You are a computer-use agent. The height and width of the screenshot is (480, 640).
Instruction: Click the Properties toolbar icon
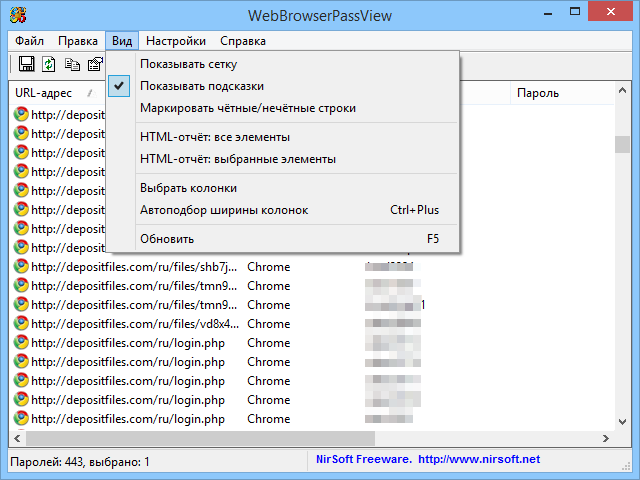tap(96, 64)
